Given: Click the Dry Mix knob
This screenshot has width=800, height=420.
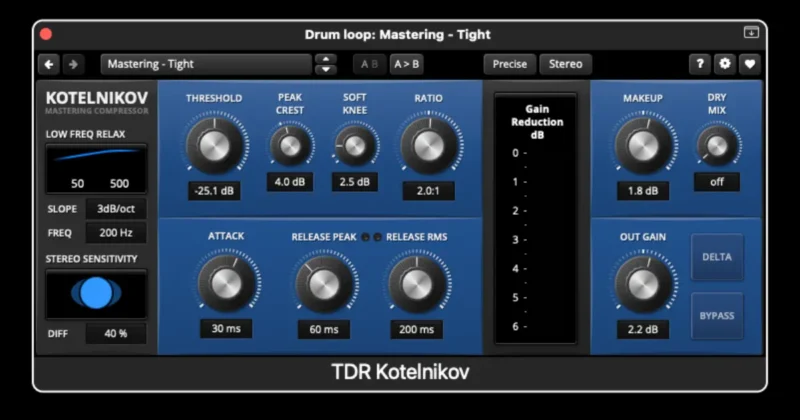Looking at the screenshot, I should click(717, 146).
